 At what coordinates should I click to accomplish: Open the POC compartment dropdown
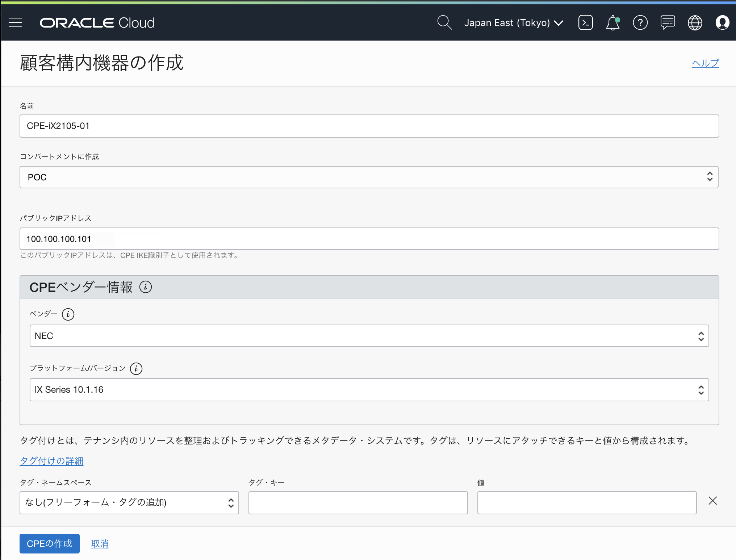pyautogui.click(x=369, y=177)
